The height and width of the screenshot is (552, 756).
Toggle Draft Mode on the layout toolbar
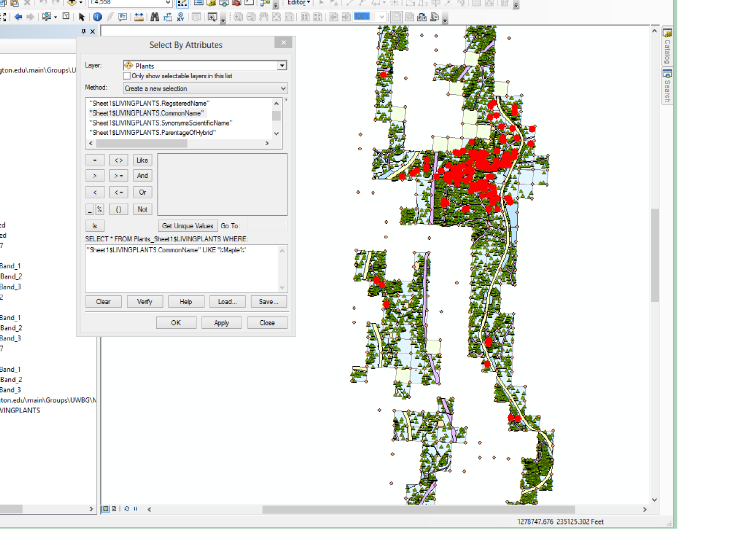click(397, 17)
